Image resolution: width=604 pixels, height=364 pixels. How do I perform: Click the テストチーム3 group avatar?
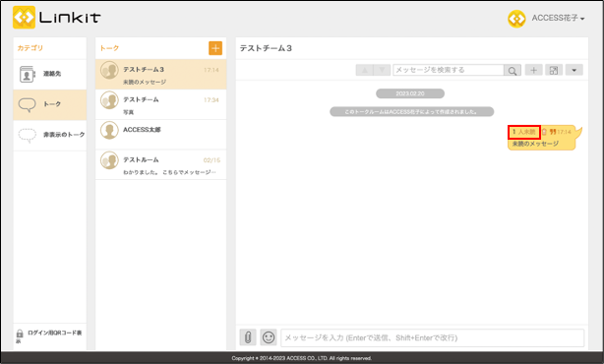click(109, 70)
